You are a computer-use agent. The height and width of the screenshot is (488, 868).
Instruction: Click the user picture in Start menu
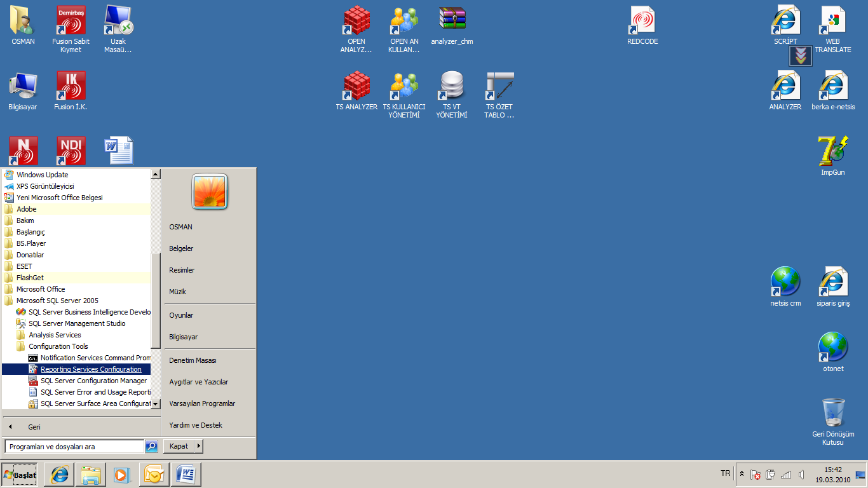tap(210, 192)
